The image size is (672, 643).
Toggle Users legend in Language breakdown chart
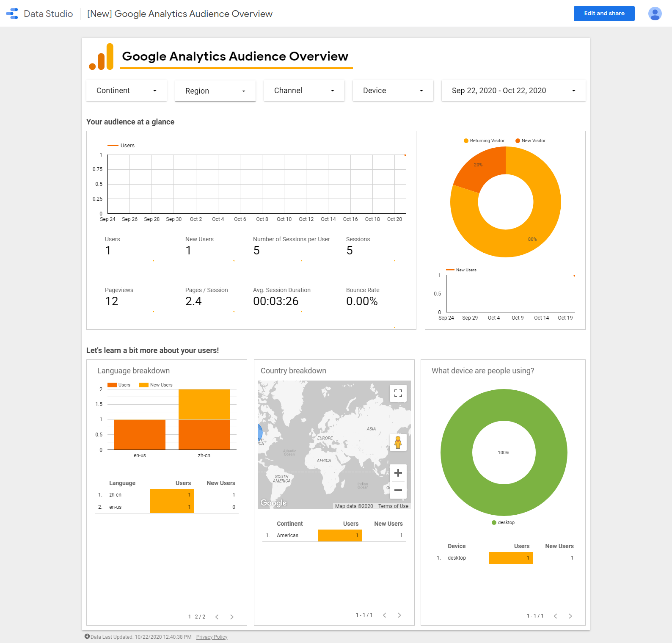pos(119,385)
